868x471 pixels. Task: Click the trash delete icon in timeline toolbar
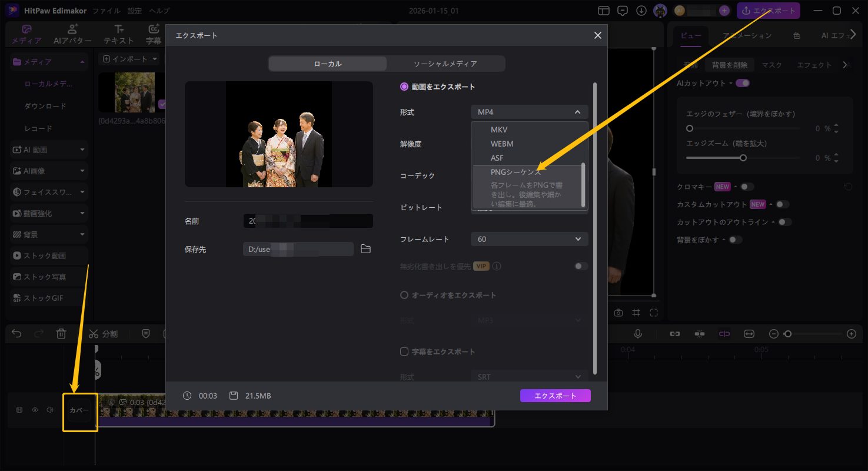click(x=61, y=334)
